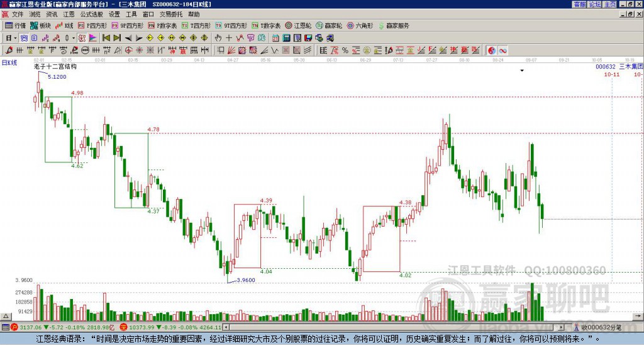644x345 pixels.
Task: Jump to last bar icon
Action: click(x=117, y=38)
